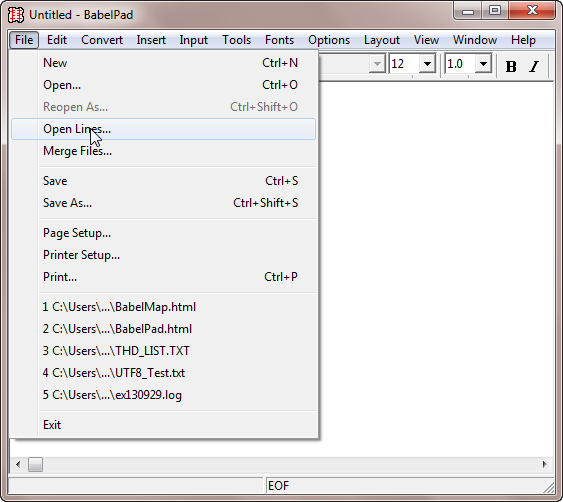Expand the font size 12 dropdown
563x502 pixels.
(427, 64)
